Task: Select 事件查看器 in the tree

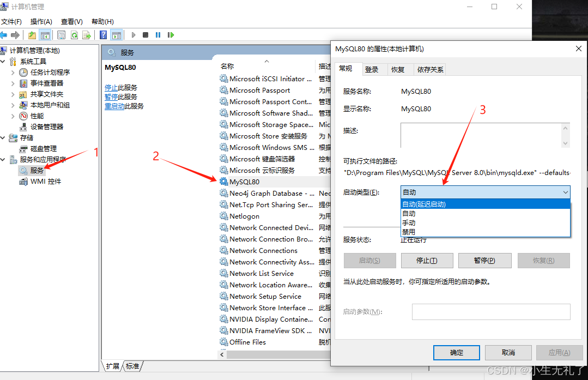Action: pyautogui.click(x=47, y=83)
